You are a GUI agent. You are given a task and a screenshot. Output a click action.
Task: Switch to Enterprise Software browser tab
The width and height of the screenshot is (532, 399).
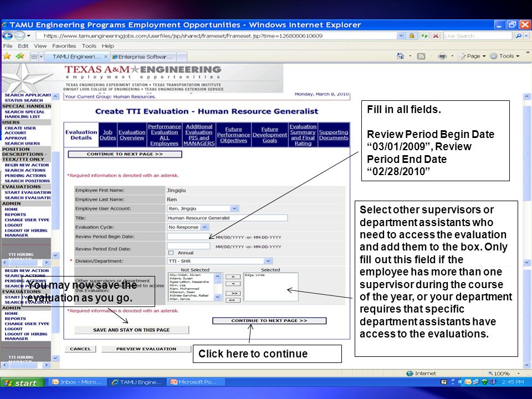point(145,57)
